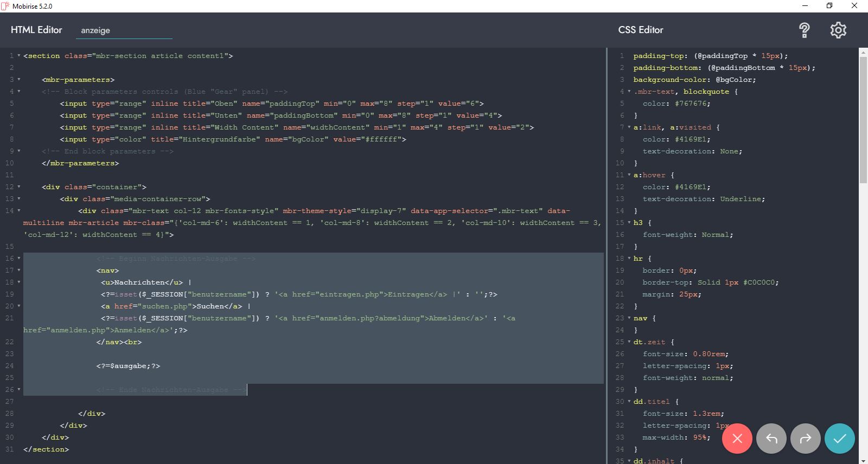
Task: Click the CSS Editor heading
Action: (641, 30)
